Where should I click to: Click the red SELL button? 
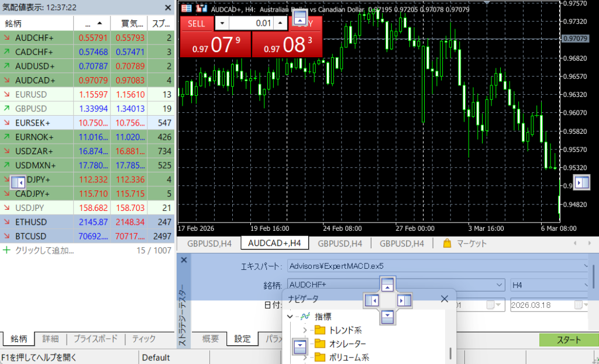[196, 23]
